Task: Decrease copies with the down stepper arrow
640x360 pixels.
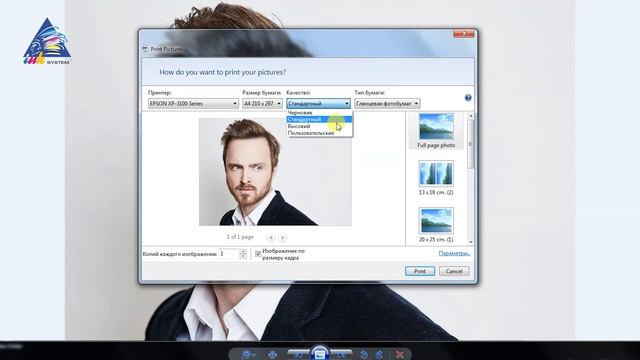Action: [x=243, y=256]
